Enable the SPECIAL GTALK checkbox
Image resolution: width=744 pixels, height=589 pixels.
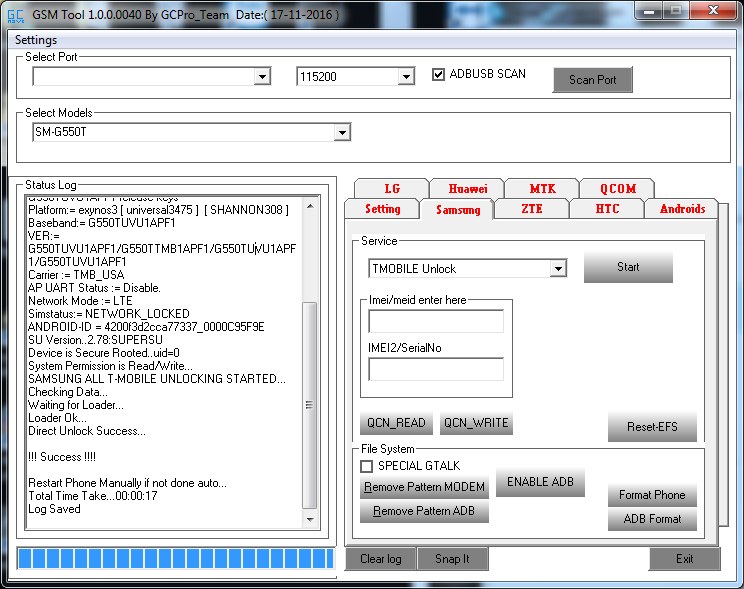[x=366, y=466]
